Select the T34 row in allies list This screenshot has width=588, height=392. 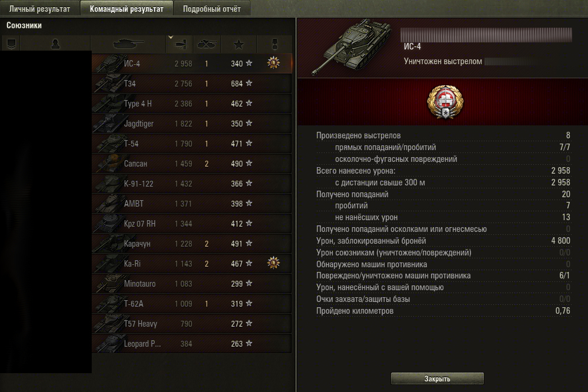192,84
